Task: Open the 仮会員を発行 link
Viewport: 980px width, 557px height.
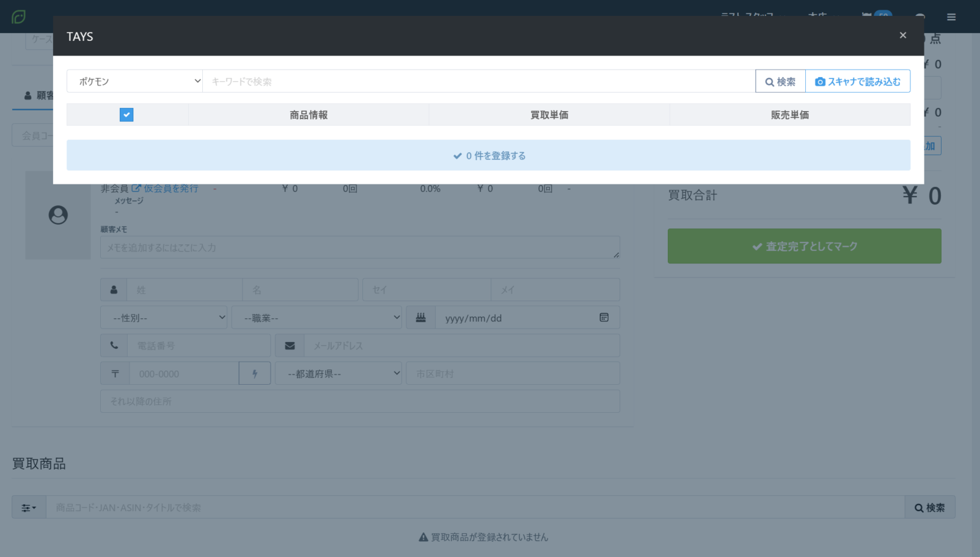Action: coord(170,188)
